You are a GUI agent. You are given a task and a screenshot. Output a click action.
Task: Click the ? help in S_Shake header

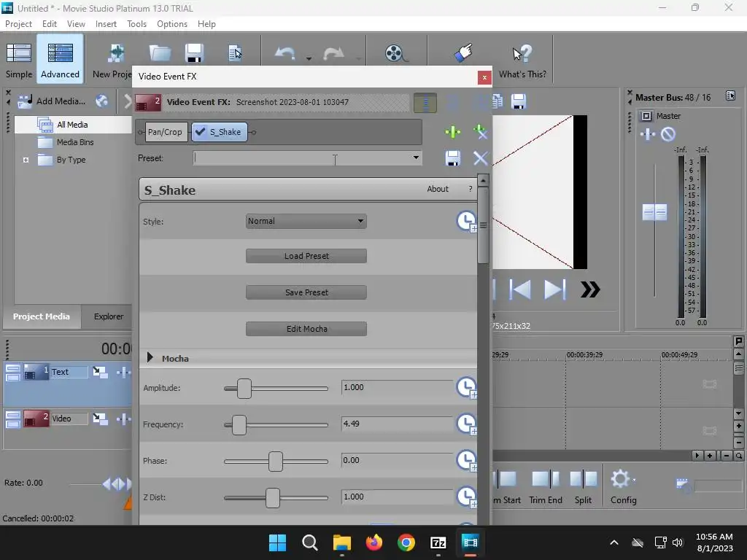pos(471,189)
